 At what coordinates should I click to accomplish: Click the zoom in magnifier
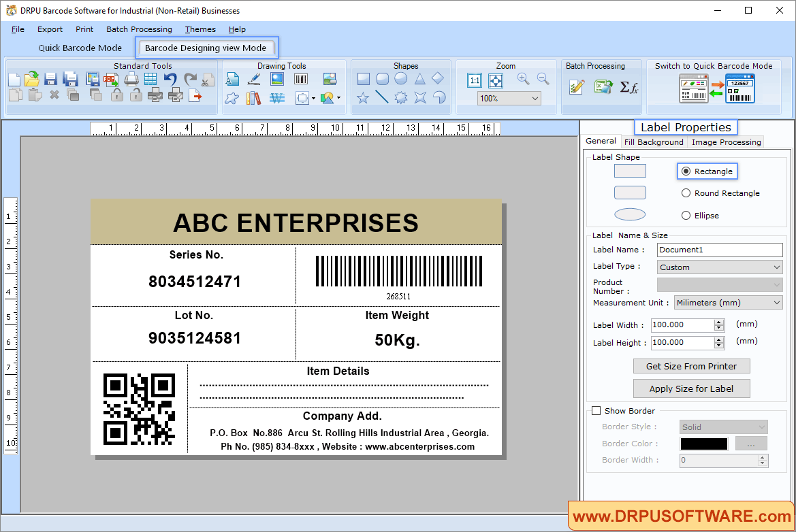523,79
